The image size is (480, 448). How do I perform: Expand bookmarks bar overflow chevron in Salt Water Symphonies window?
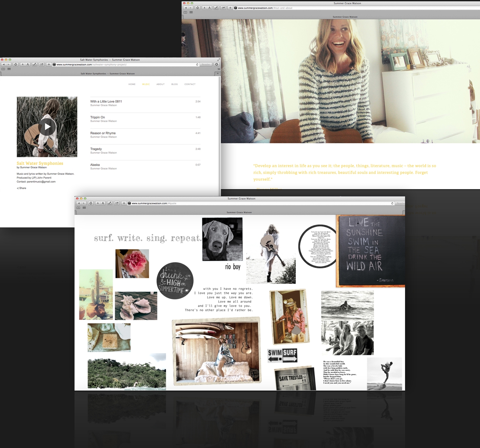219,69
